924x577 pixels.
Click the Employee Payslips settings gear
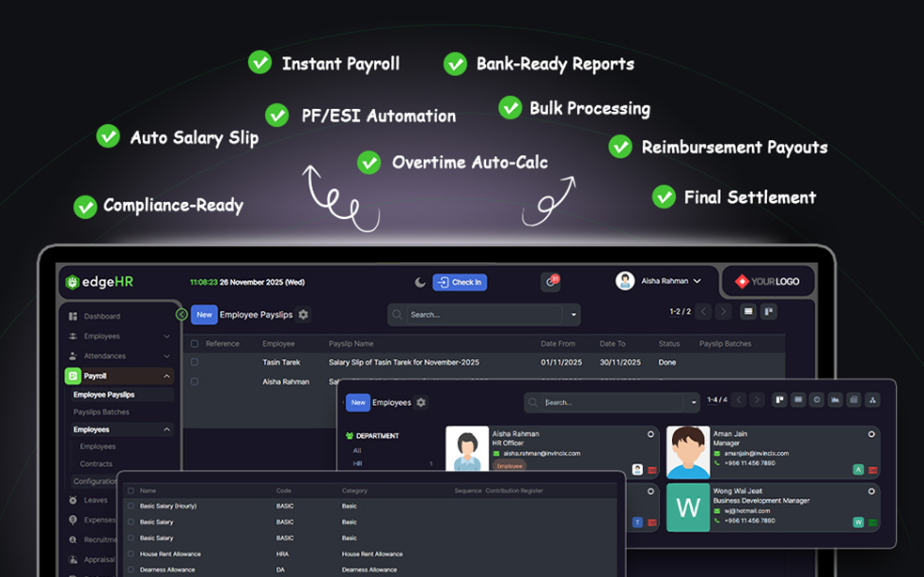304,315
